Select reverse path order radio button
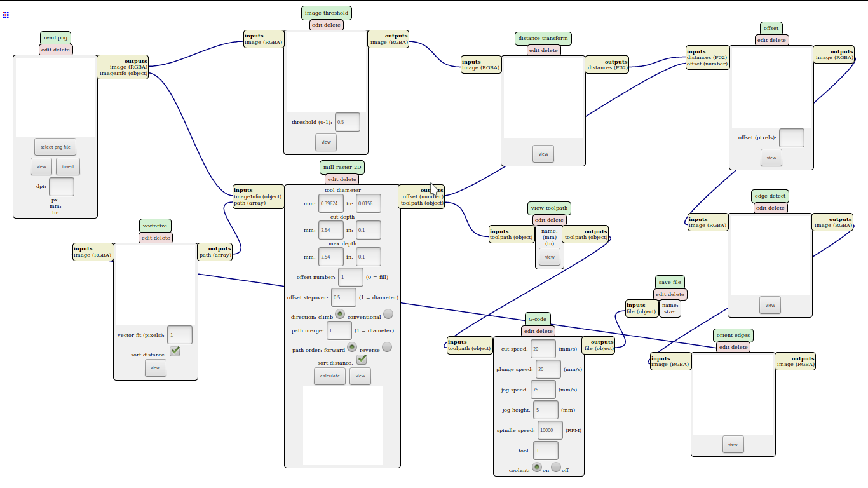This screenshot has width=868, height=488. pos(387,347)
